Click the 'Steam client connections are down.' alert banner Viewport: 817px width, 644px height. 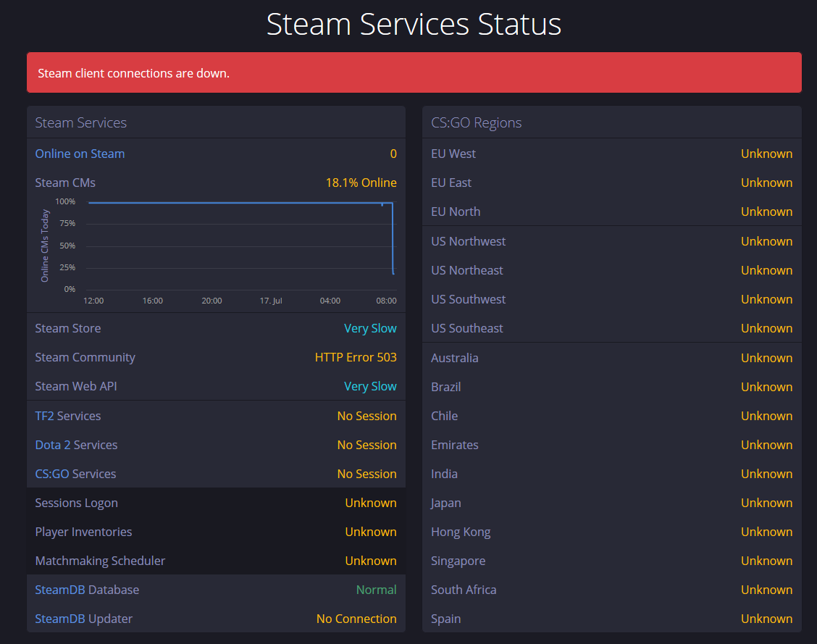point(414,72)
